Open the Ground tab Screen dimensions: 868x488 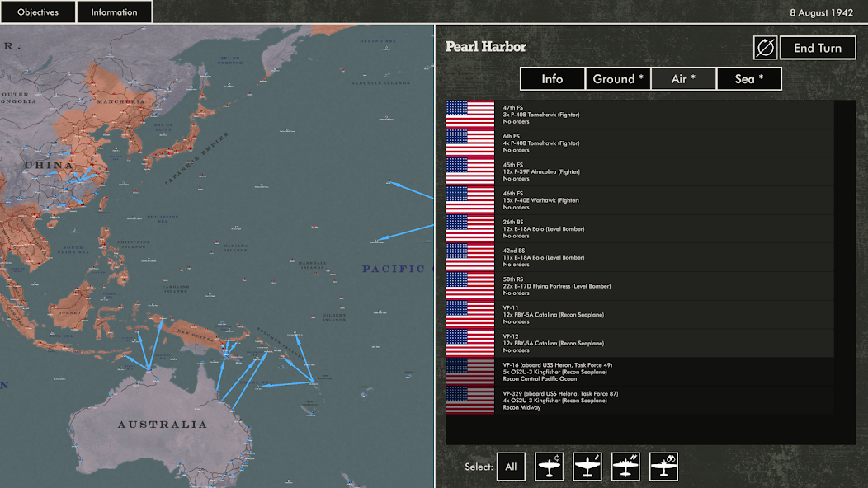pos(618,79)
